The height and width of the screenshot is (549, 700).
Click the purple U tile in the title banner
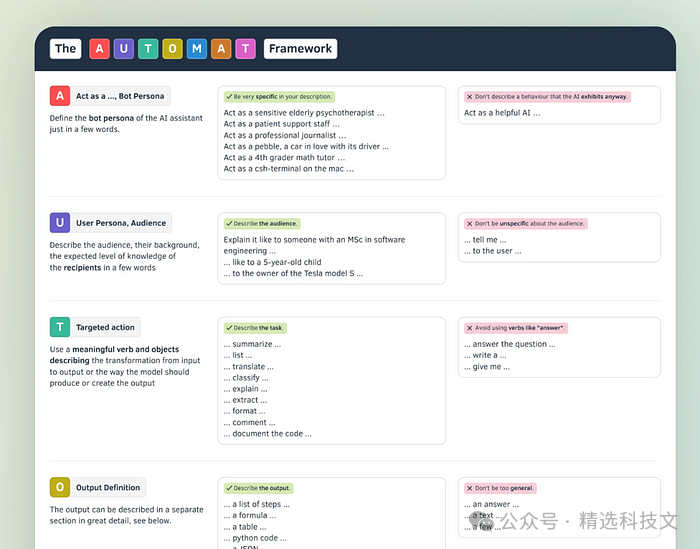pos(124,49)
